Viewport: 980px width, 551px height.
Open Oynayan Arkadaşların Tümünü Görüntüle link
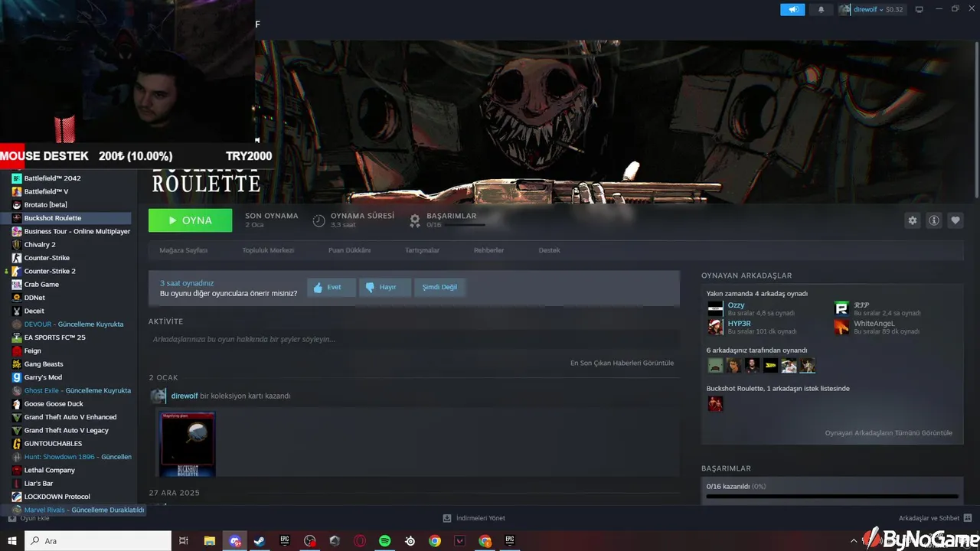click(888, 433)
